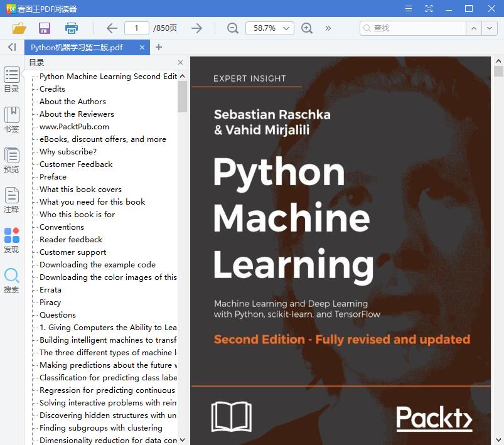
Task: Open the zoom percentage dropdown showing 58.7%
Action: click(x=269, y=28)
